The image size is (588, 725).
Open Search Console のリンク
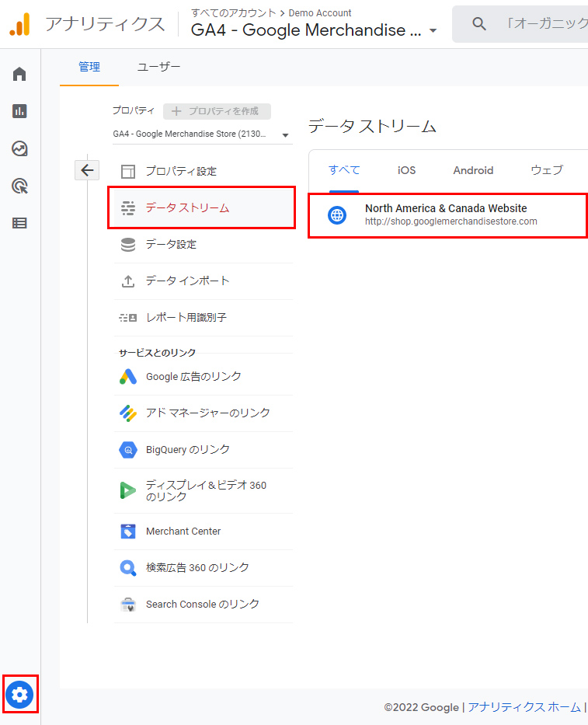(x=204, y=605)
